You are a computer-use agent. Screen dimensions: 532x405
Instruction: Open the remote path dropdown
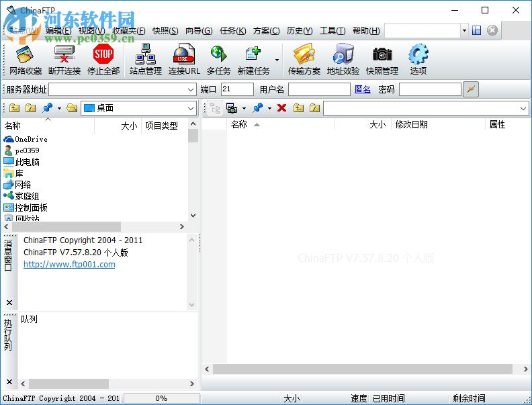[523, 109]
